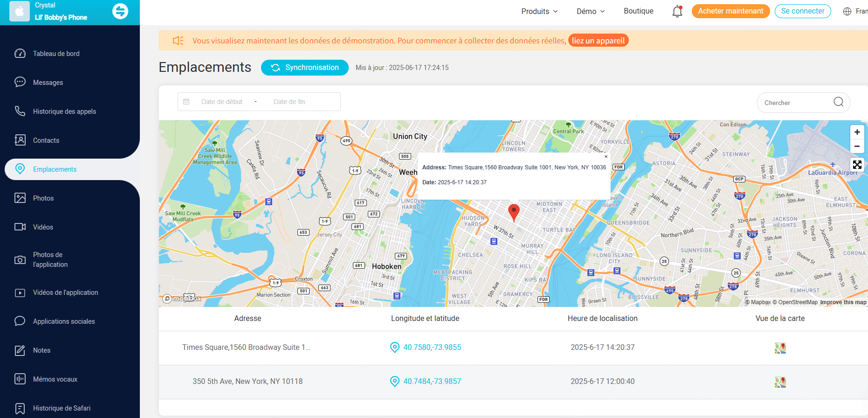Open the language globe selector

click(847, 11)
